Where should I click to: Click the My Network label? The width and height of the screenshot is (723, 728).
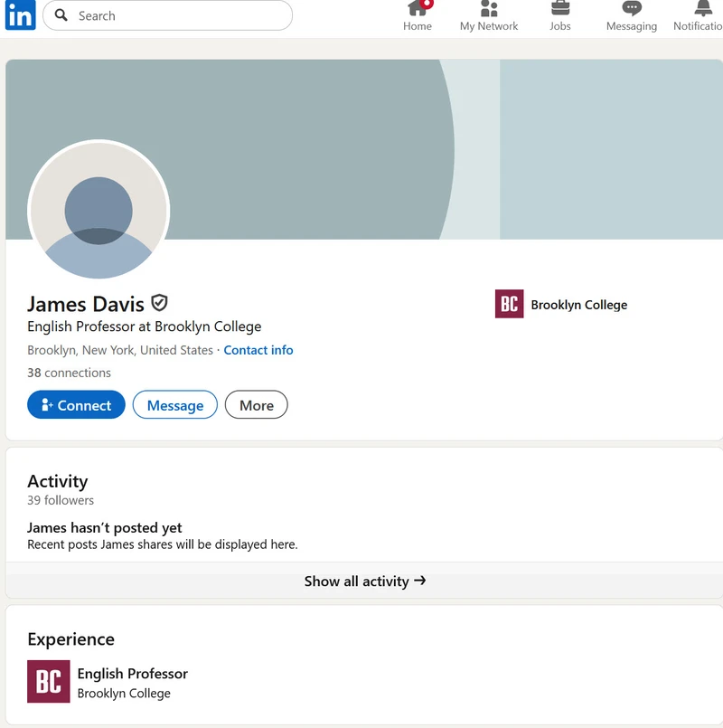click(489, 26)
